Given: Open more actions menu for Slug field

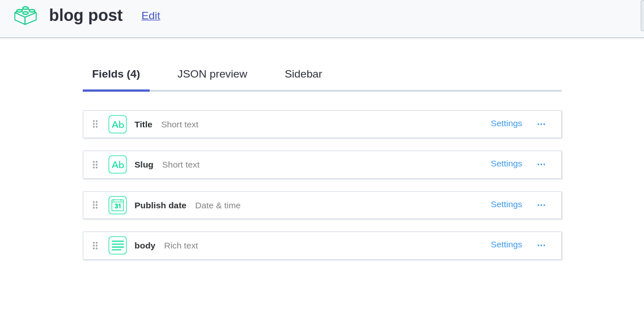Looking at the screenshot, I should coord(541,165).
